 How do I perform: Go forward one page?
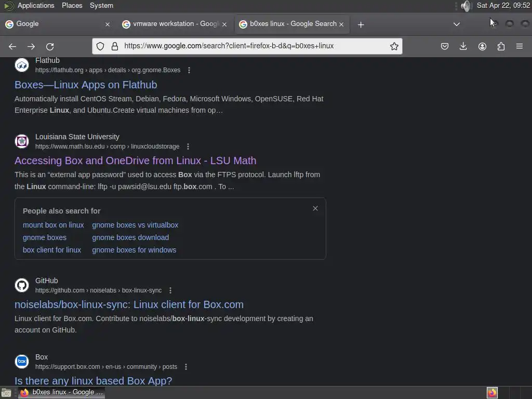click(x=31, y=46)
